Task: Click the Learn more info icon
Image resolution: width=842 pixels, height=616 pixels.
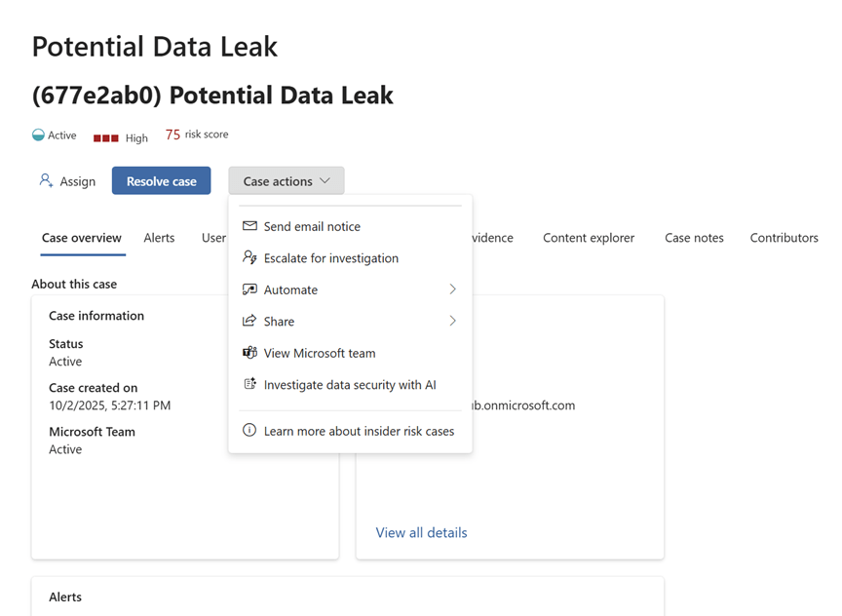Action: [x=249, y=431]
